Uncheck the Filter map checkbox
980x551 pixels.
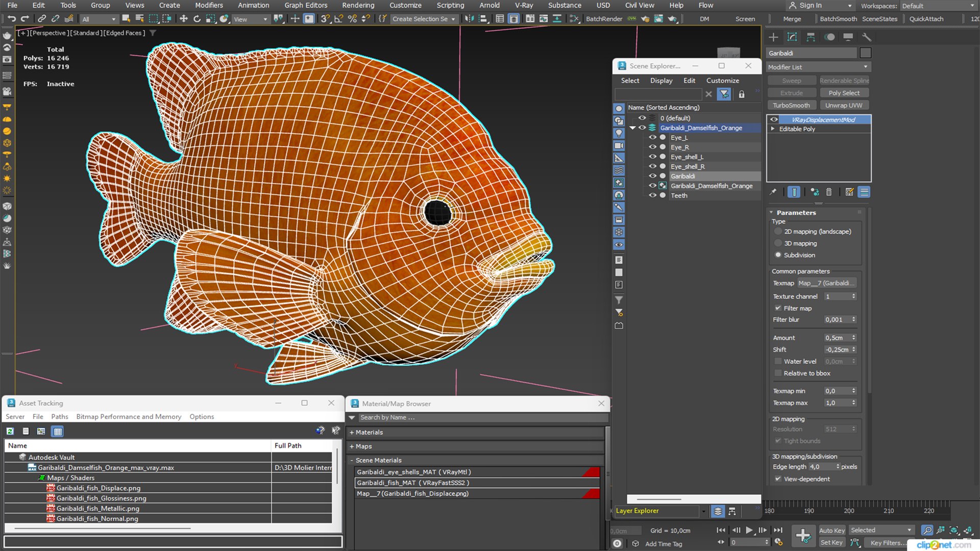point(778,308)
